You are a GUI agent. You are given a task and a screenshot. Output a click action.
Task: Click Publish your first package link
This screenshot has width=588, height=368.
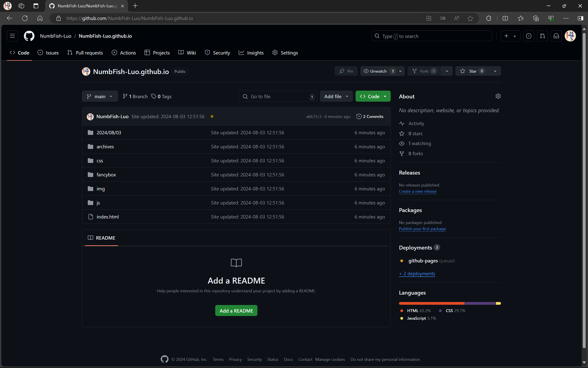tap(422, 229)
